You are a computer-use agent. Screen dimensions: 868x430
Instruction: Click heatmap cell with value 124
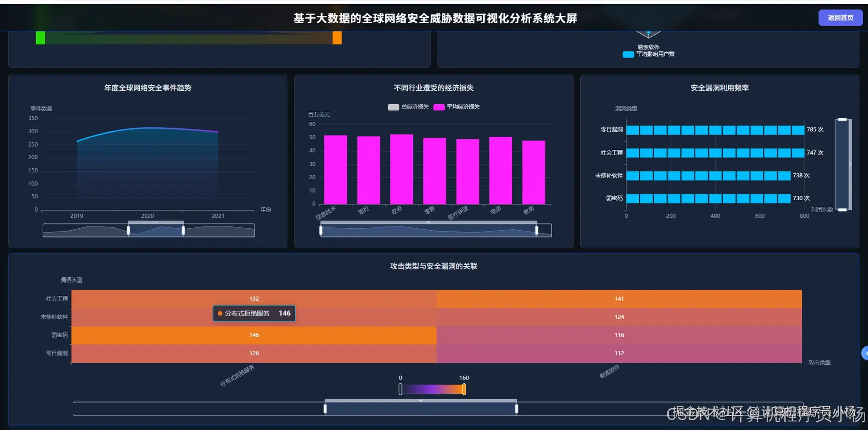tap(619, 317)
